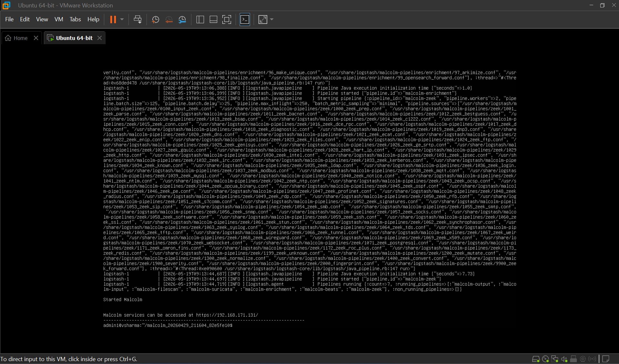
Task: Expand the stretch guest options dropdown
Action: tap(272, 20)
